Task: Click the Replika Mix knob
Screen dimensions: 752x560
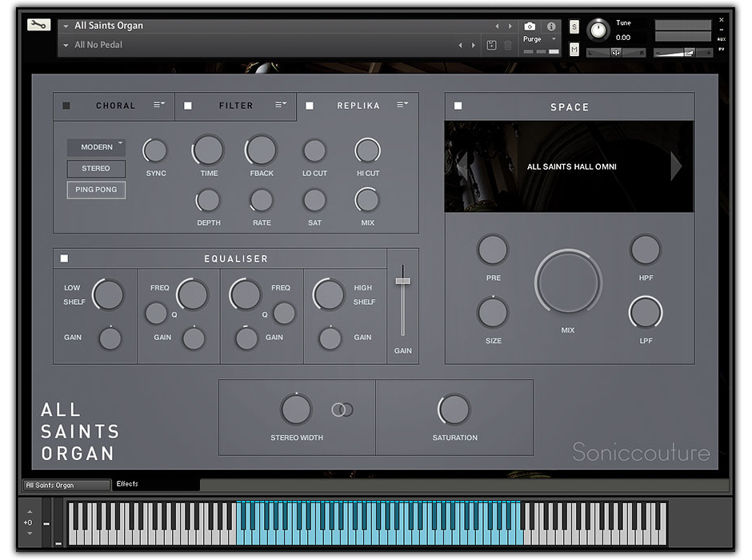Action: point(367,201)
